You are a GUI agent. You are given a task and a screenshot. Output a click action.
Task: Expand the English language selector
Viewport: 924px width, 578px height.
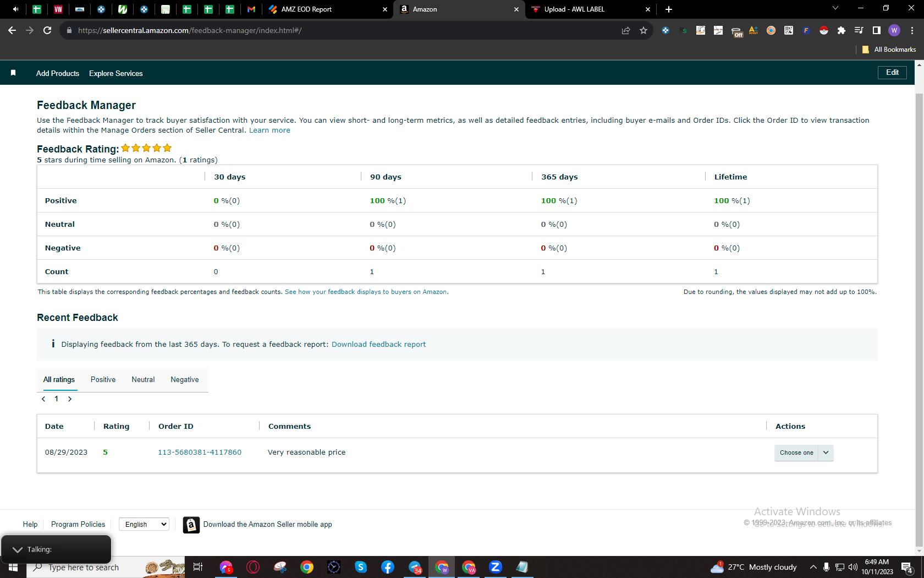[144, 525]
